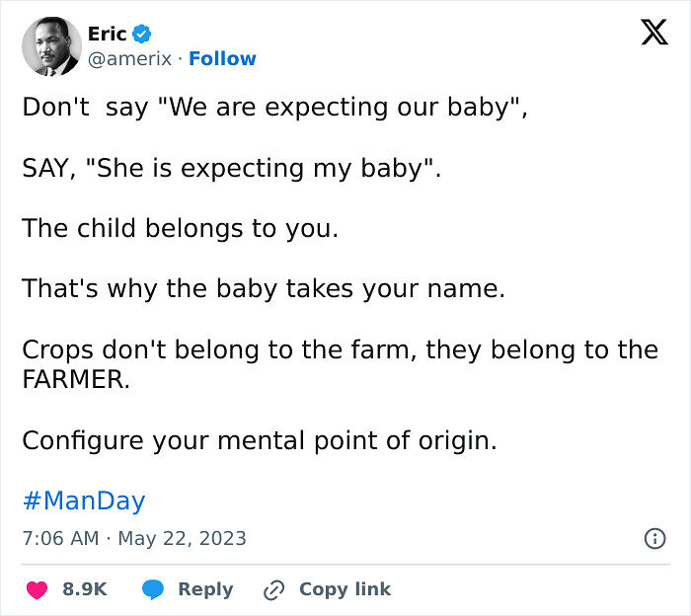Click the display name Eric

click(107, 35)
